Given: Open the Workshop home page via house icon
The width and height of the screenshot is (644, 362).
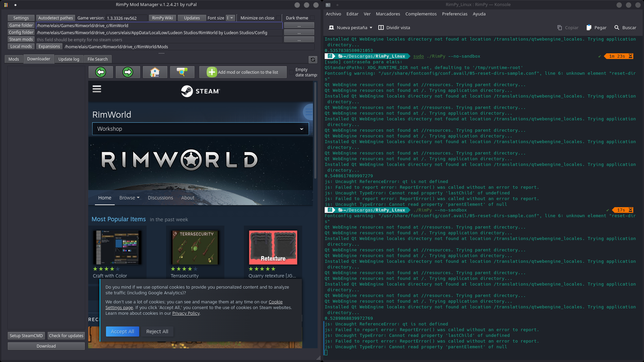Looking at the screenshot, I should click(155, 72).
